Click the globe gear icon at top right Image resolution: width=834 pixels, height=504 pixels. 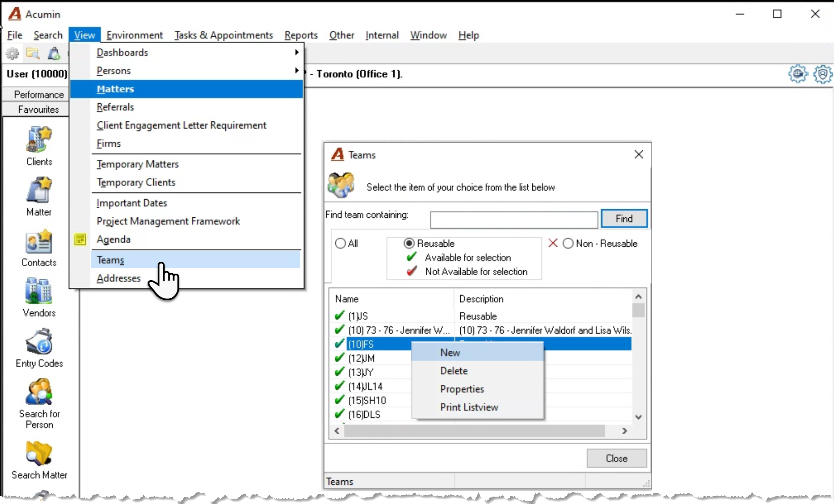pos(798,74)
